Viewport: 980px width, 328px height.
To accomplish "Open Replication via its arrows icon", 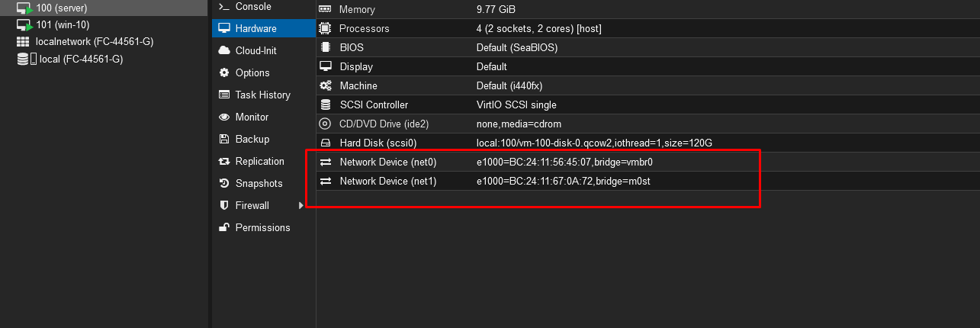I will point(224,162).
